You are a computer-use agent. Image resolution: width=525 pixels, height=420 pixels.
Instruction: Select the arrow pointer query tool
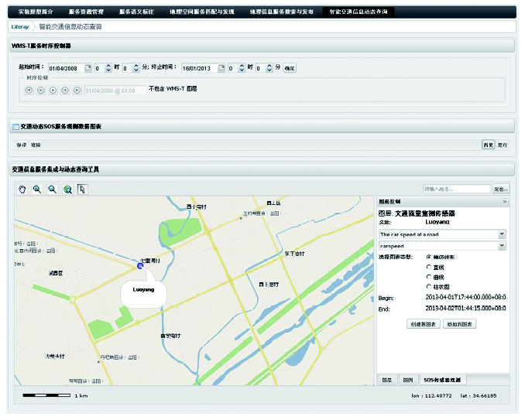pos(82,189)
